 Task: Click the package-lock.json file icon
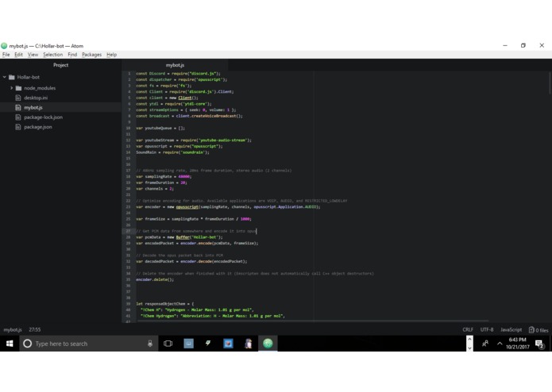(x=18, y=117)
